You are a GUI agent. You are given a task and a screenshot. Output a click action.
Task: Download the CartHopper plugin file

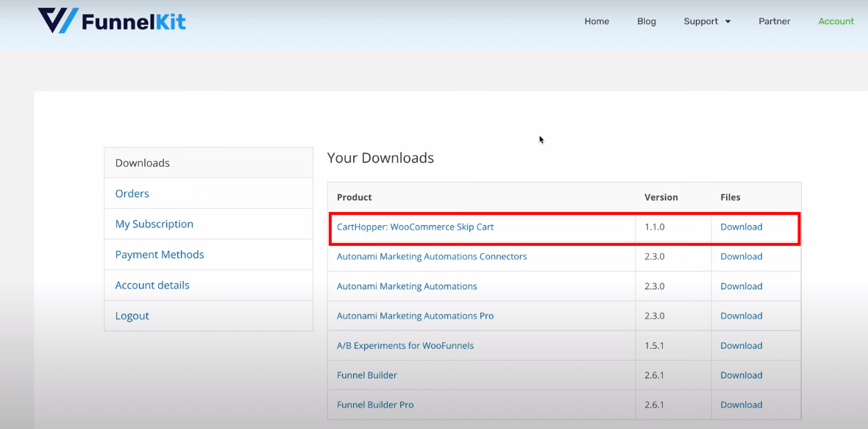click(741, 227)
